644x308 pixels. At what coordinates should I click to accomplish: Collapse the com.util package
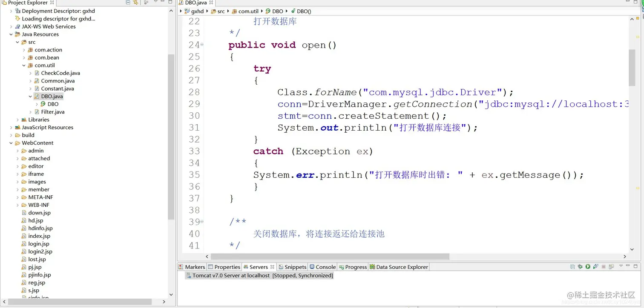pyautogui.click(x=24, y=66)
